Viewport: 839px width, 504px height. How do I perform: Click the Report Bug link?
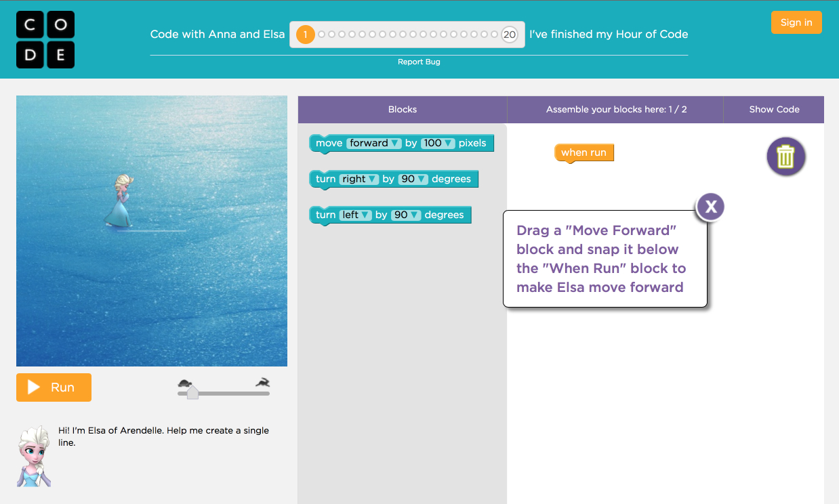pos(419,62)
